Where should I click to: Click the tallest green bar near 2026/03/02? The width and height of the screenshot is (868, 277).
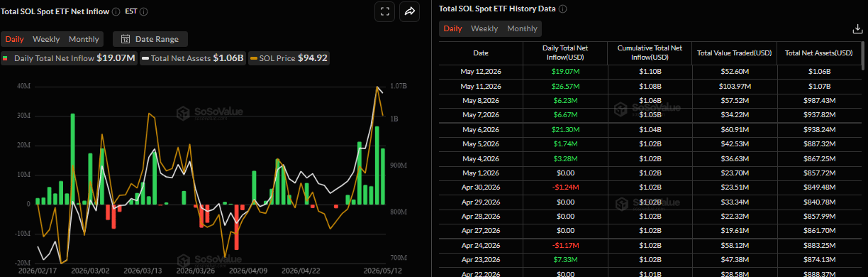pyautogui.click(x=73, y=159)
